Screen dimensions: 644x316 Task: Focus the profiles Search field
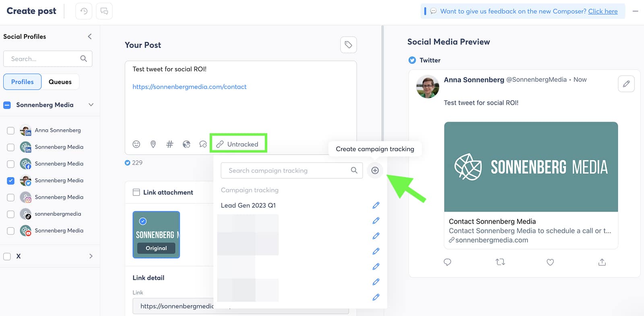pos(48,59)
